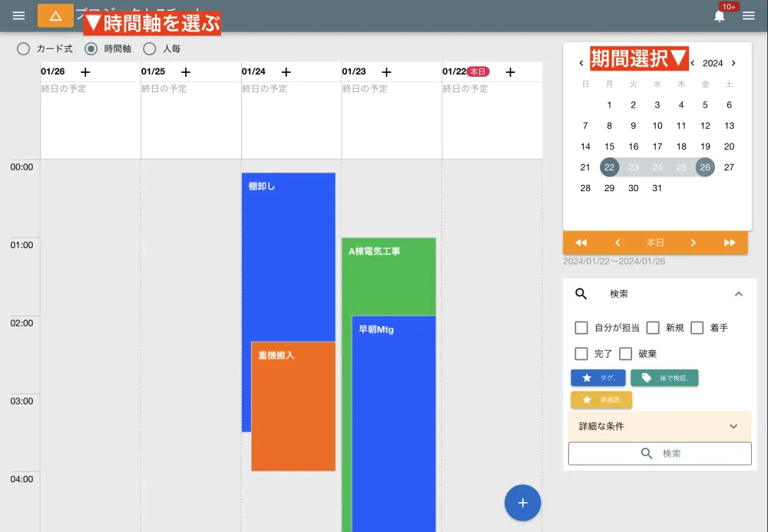Open the right overflow menu
Viewport: 768px width, 532px height.
tap(749, 15)
